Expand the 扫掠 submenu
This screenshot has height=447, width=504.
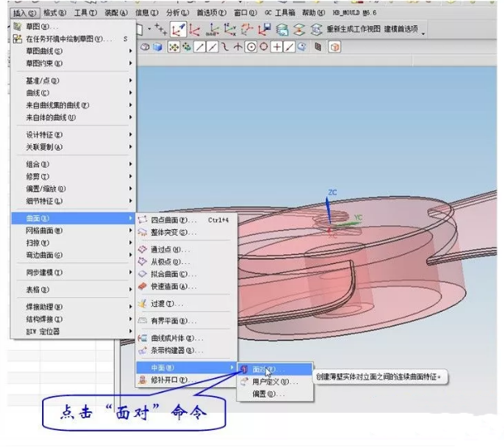(x=73, y=243)
